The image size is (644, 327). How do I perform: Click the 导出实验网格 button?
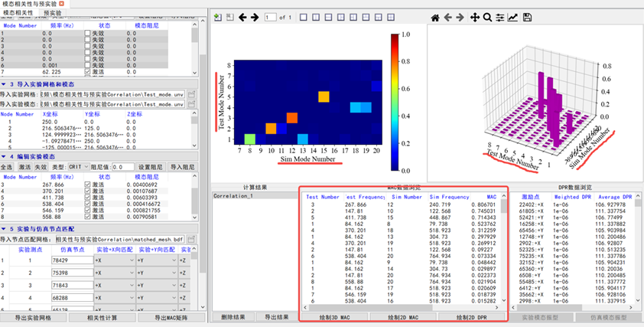(x=33, y=318)
